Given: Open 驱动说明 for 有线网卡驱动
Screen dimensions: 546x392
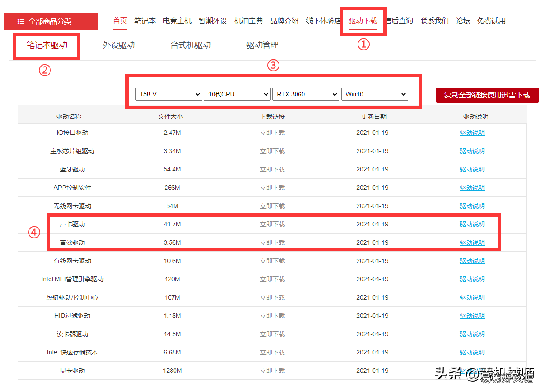Looking at the screenshot, I should 472,261.
